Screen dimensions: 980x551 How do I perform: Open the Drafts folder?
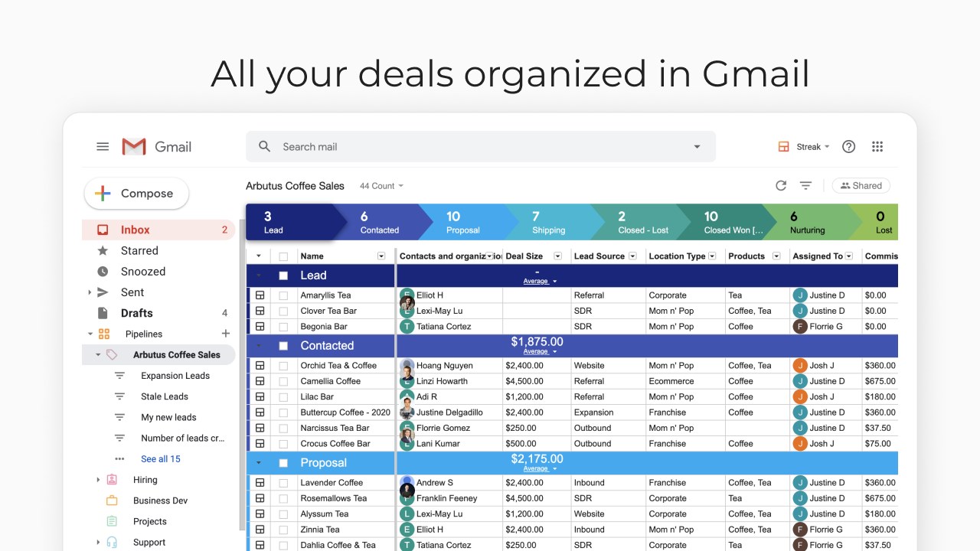click(158, 313)
